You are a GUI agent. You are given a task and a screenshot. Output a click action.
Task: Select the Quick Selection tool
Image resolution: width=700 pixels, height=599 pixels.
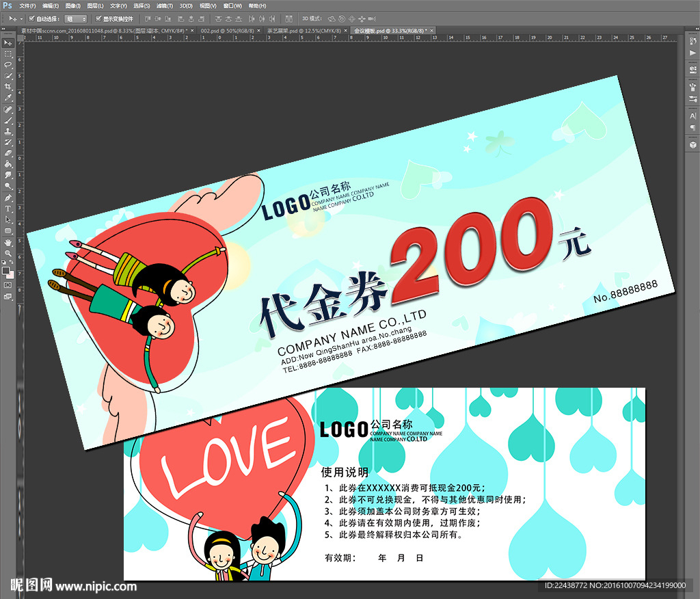[x=8, y=76]
